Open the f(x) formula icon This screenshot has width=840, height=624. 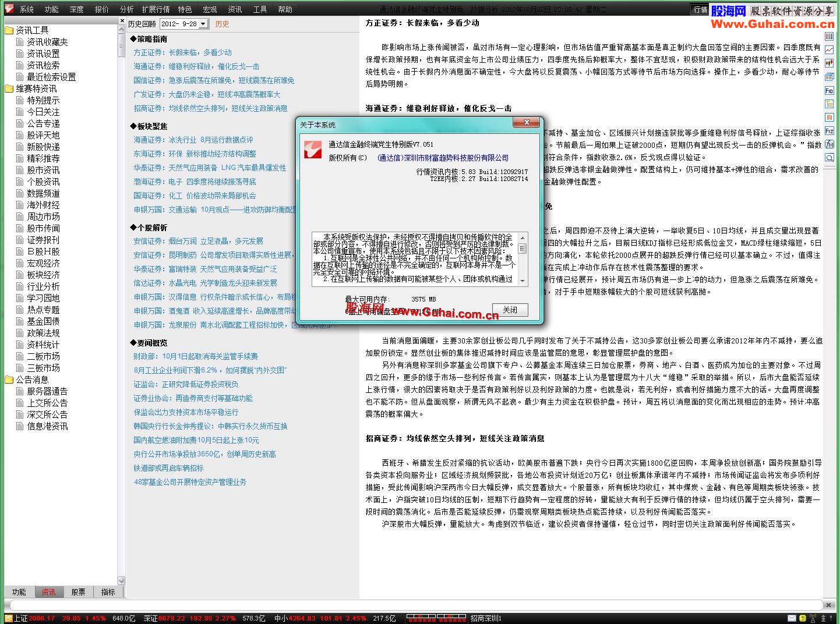point(830,144)
